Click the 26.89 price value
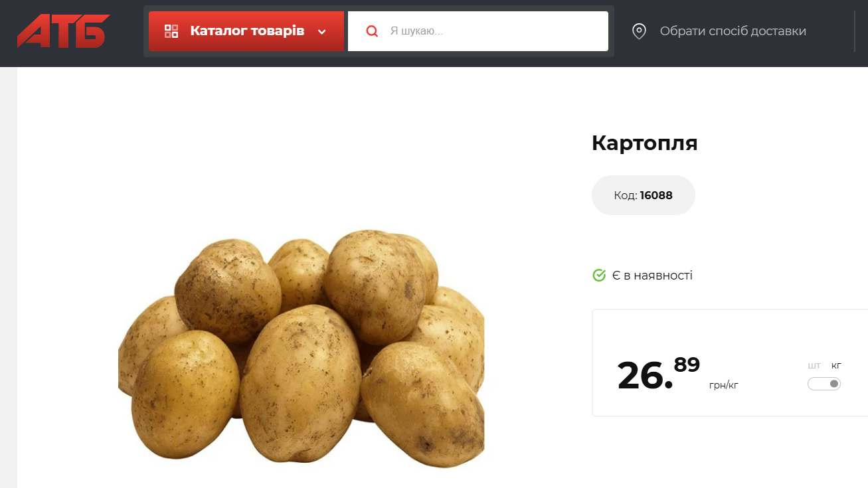This screenshot has height=488, width=868. coord(658,374)
